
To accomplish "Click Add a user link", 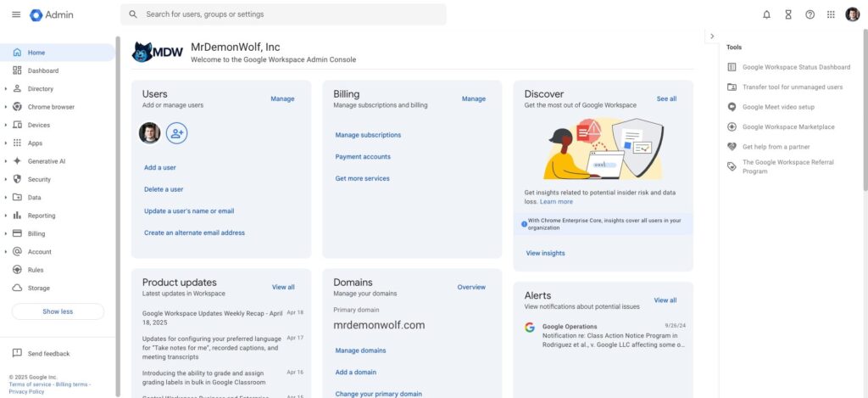I will point(160,167).
